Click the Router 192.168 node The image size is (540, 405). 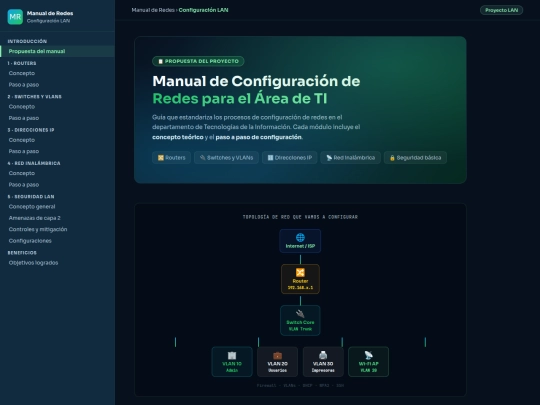300,279
